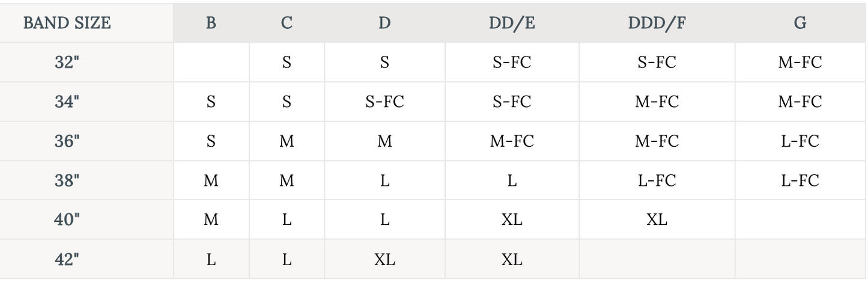Click the DDD/F column header
The width and height of the screenshot is (868, 285).
click(657, 23)
